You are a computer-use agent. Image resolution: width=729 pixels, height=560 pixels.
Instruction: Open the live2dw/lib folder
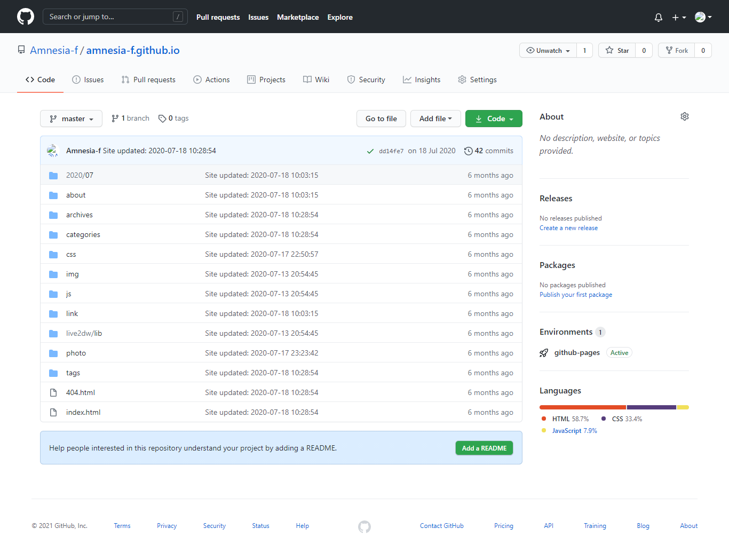(x=84, y=333)
